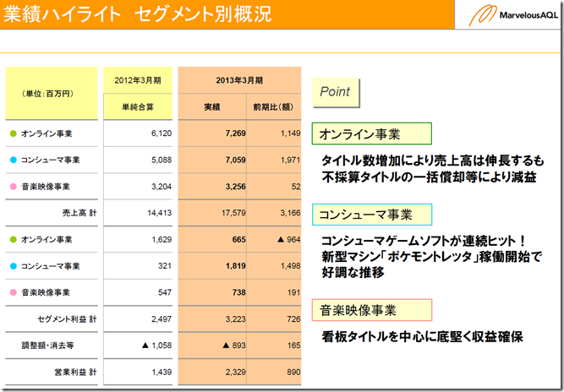Select the value 1,439
Viewport: 564px width, 392px height.
pos(162,373)
